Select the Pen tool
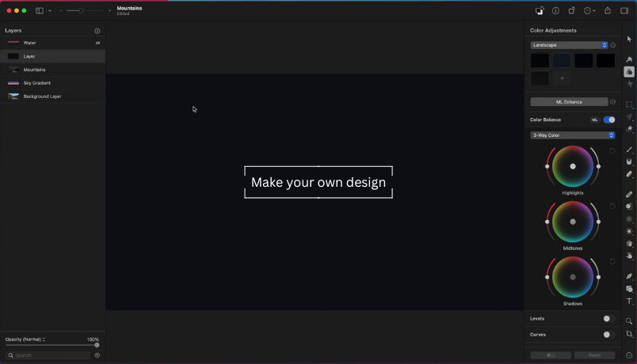This screenshot has height=364, width=637. [x=630, y=276]
